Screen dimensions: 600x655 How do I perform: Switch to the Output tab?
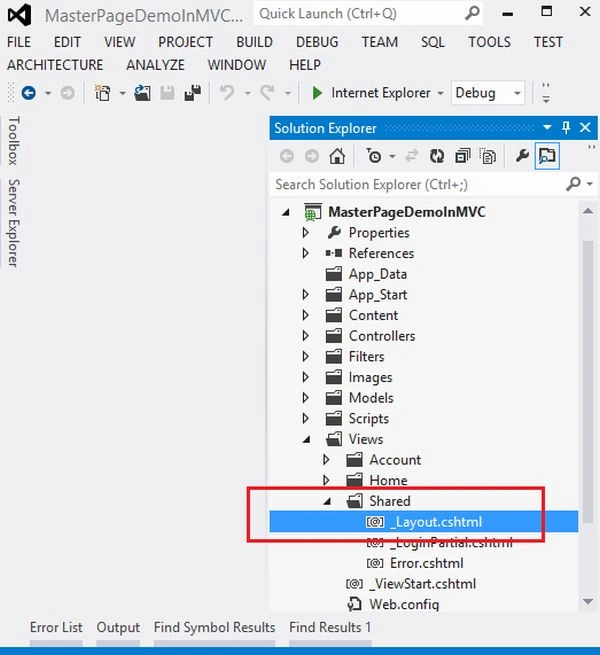(x=118, y=627)
